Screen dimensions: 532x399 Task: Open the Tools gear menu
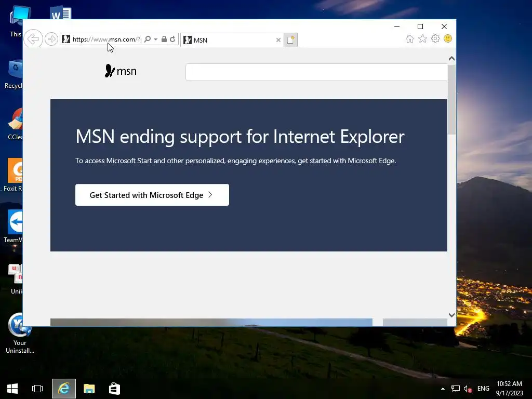pyautogui.click(x=435, y=38)
